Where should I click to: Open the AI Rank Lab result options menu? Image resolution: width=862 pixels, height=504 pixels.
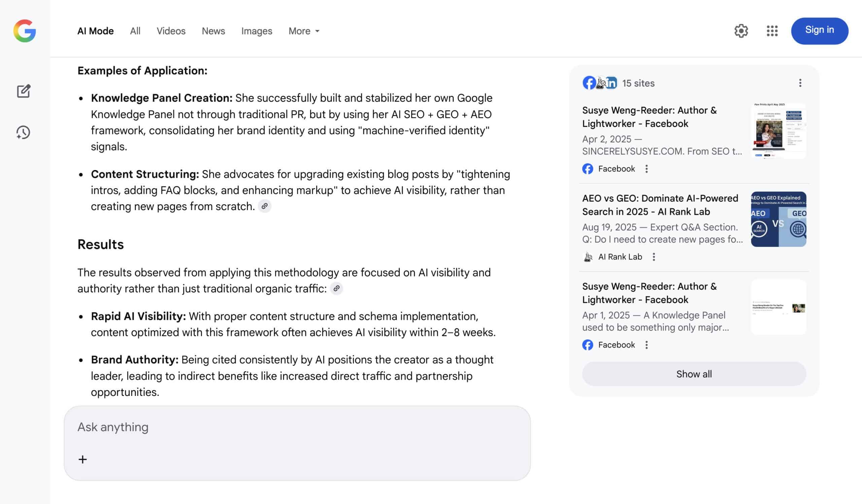[x=654, y=257]
